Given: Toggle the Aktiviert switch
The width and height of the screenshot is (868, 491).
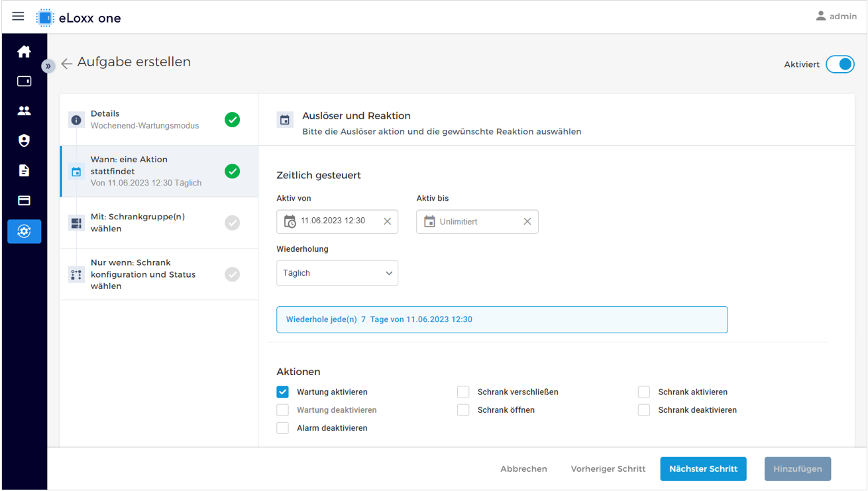Looking at the screenshot, I should (x=840, y=64).
